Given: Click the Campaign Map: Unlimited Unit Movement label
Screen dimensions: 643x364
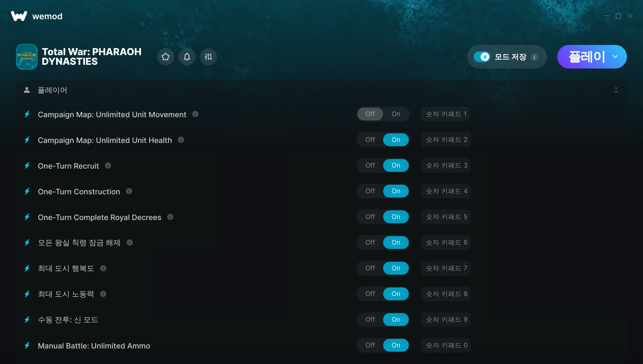Looking at the screenshot, I should point(112,115).
